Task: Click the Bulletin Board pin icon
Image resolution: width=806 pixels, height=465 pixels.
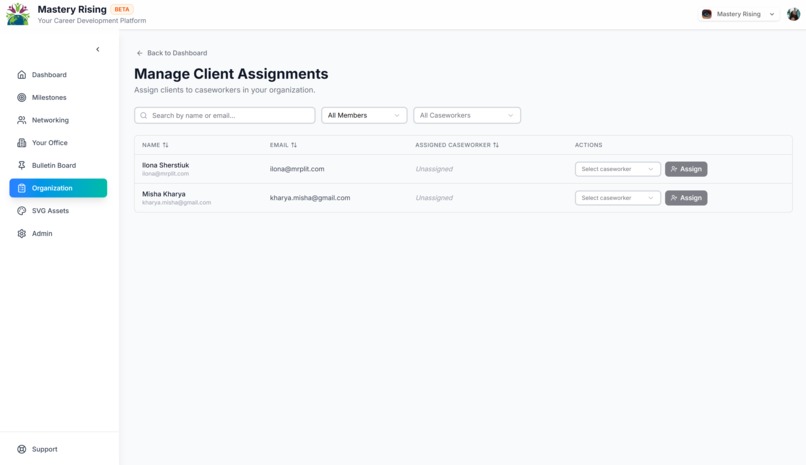Action: [22, 165]
